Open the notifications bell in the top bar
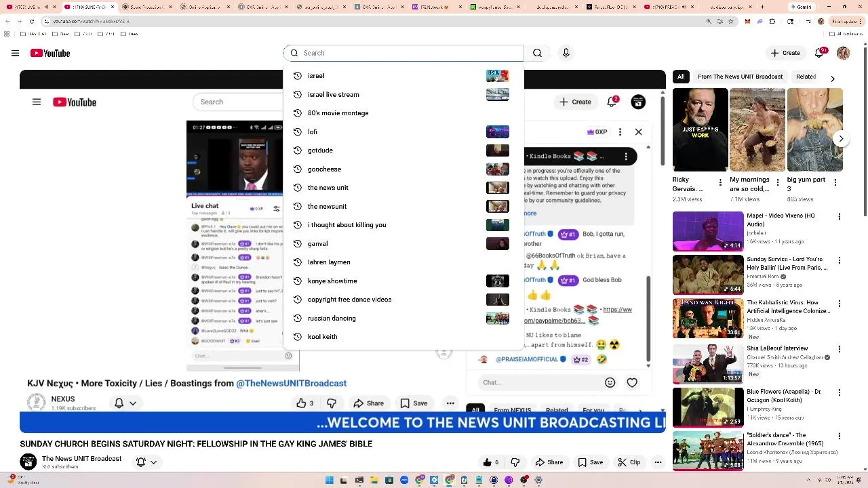This screenshot has width=868, height=488. [x=820, y=53]
